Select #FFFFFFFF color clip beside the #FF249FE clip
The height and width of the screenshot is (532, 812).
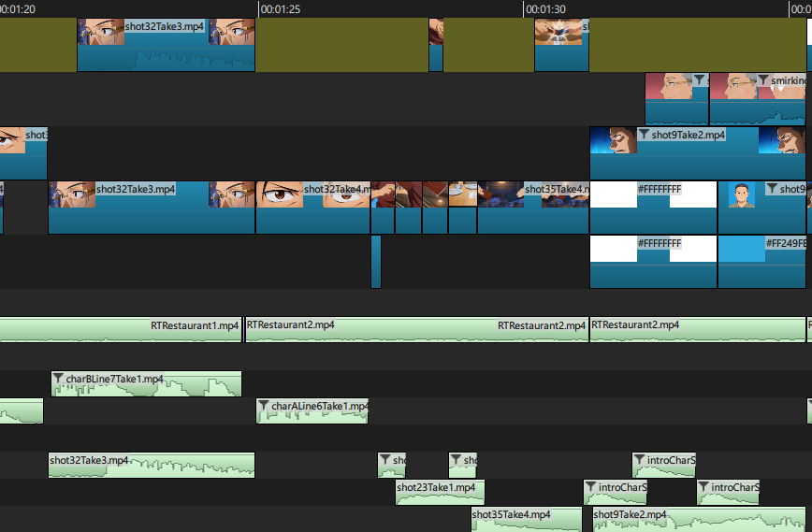(x=653, y=262)
